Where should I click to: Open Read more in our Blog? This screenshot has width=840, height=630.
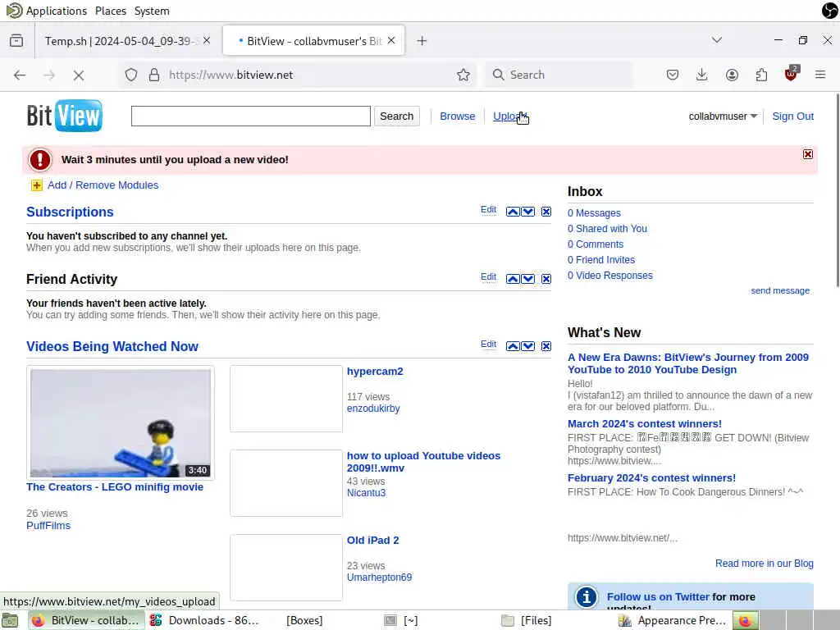(x=765, y=564)
